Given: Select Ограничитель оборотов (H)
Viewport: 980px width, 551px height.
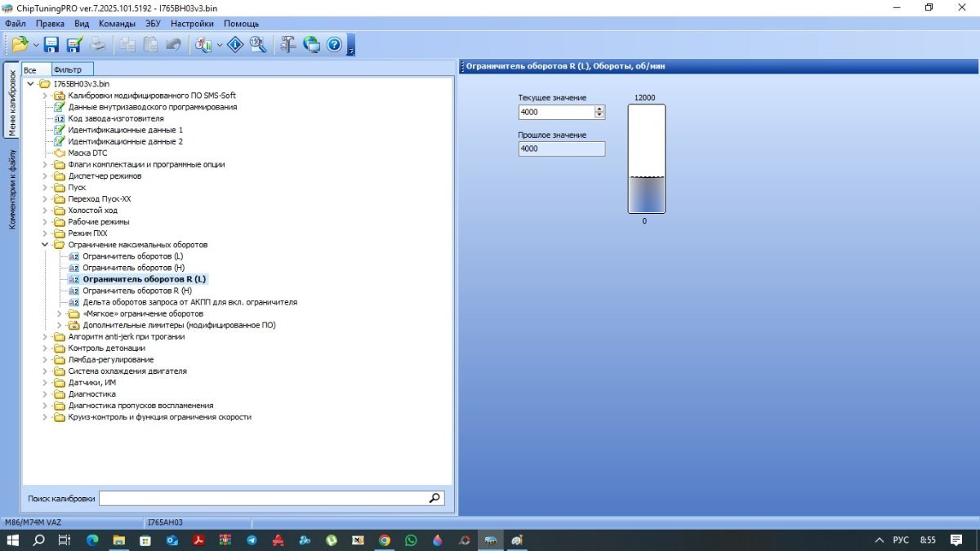Looking at the screenshot, I should coord(133,268).
